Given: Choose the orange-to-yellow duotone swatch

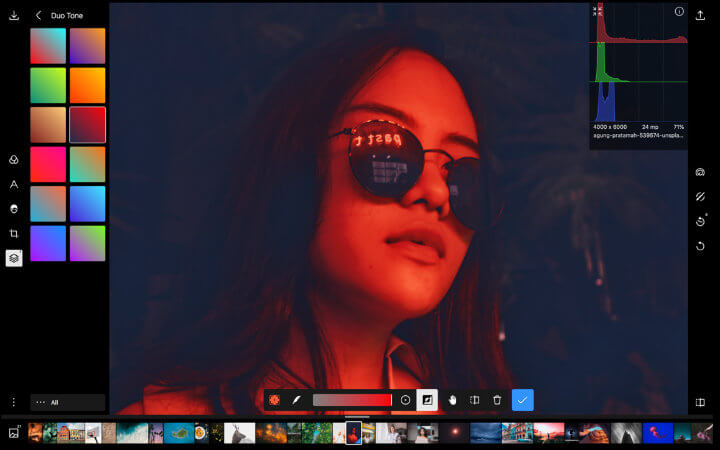Looking at the screenshot, I should (88, 85).
